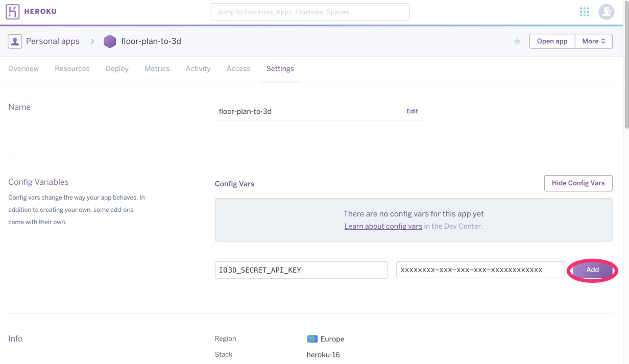
Task: Open the apps grid menu icon
Action: point(584,12)
